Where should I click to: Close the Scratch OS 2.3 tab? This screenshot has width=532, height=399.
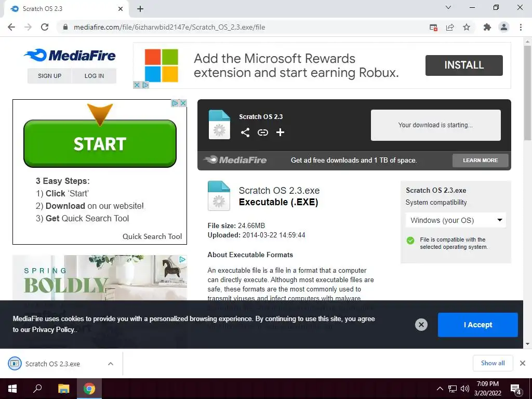click(121, 9)
